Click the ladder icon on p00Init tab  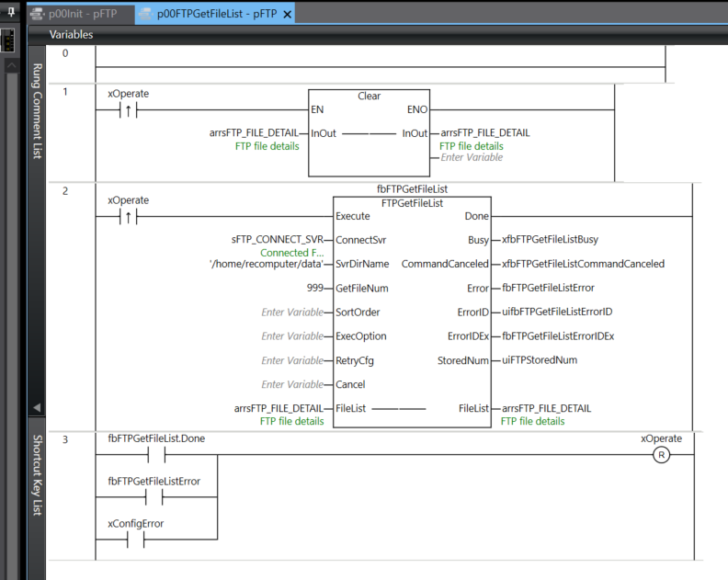(37, 15)
